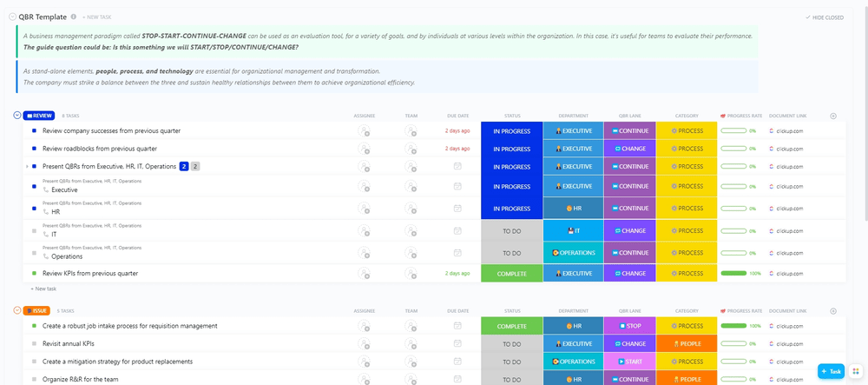Click status square of job intake process task
The height and width of the screenshot is (385, 868).
click(x=34, y=326)
